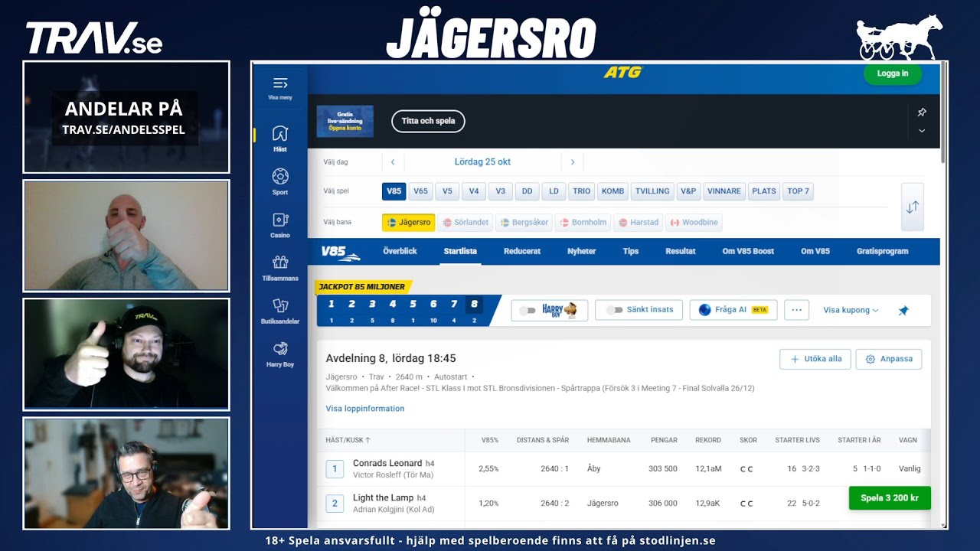Select the TOP 7 game type
This screenshot has width=980, height=551.
(x=799, y=191)
